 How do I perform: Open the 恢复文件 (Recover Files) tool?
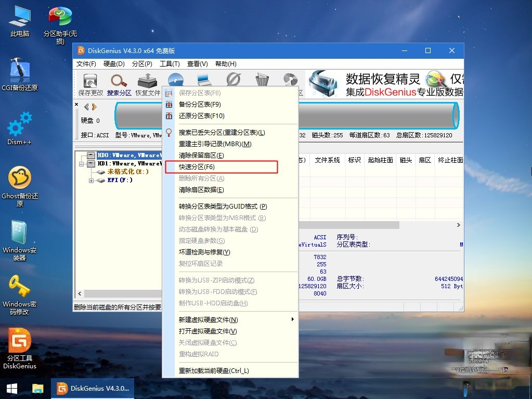tap(147, 84)
